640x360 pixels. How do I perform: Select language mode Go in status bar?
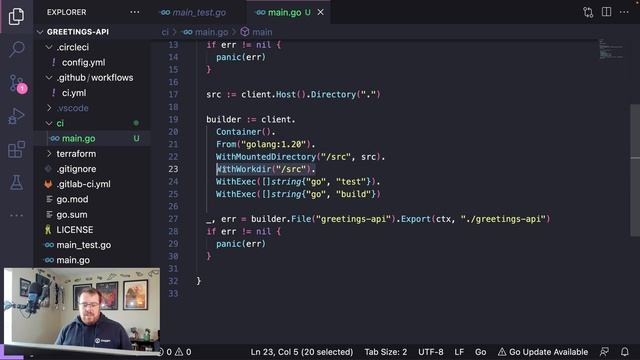click(x=480, y=351)
